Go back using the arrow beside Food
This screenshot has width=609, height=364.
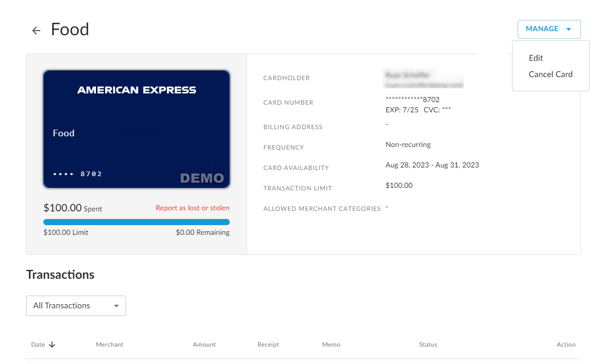click(36, 30)
